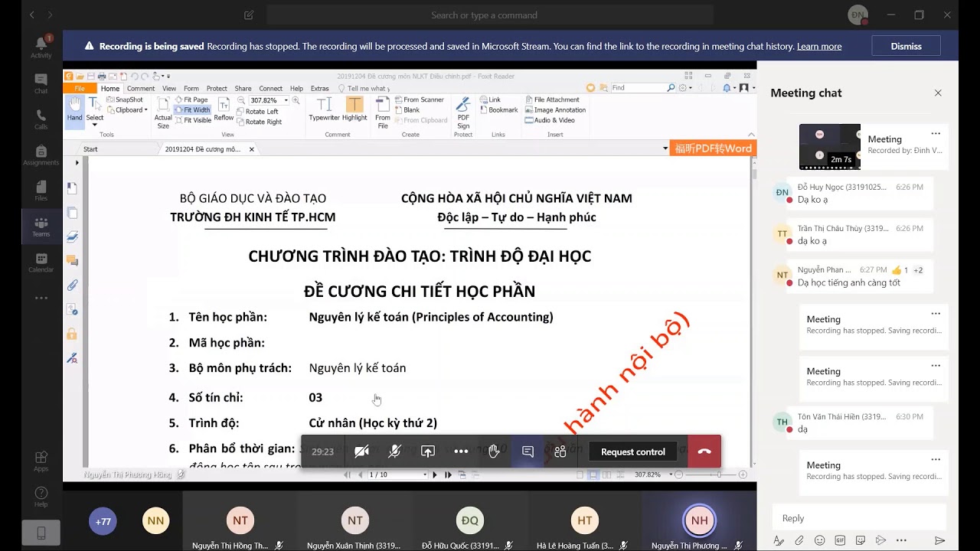Toggle camera in meeting controls
980x551 pixels.
point(362,452)
